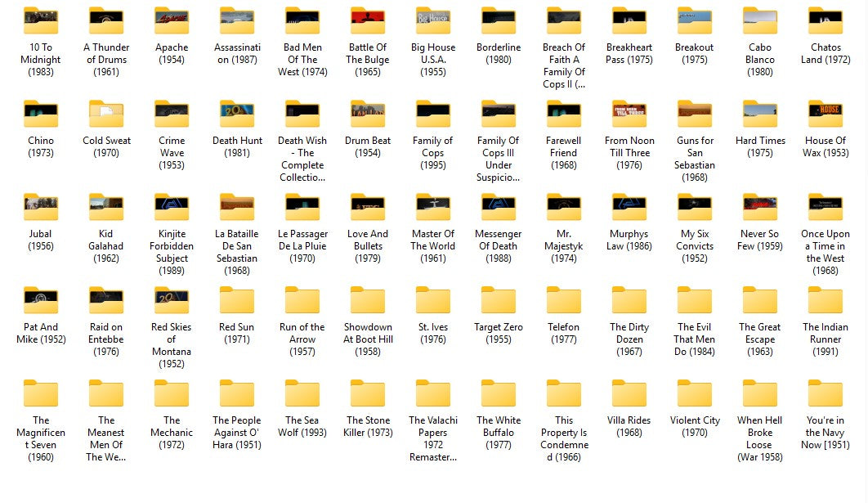Select the Breakheart Pass (1975) folder icon

[x=629, y=21]
